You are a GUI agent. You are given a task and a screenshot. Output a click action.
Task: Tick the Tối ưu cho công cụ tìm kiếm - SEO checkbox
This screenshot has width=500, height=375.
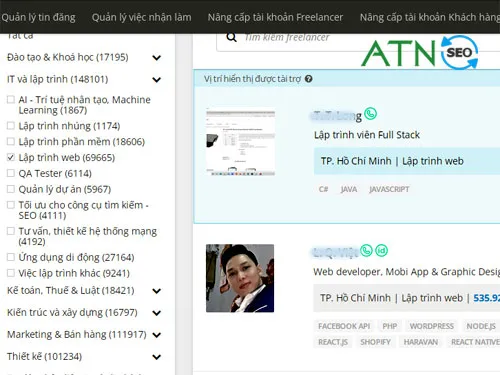tap(11, 205)
